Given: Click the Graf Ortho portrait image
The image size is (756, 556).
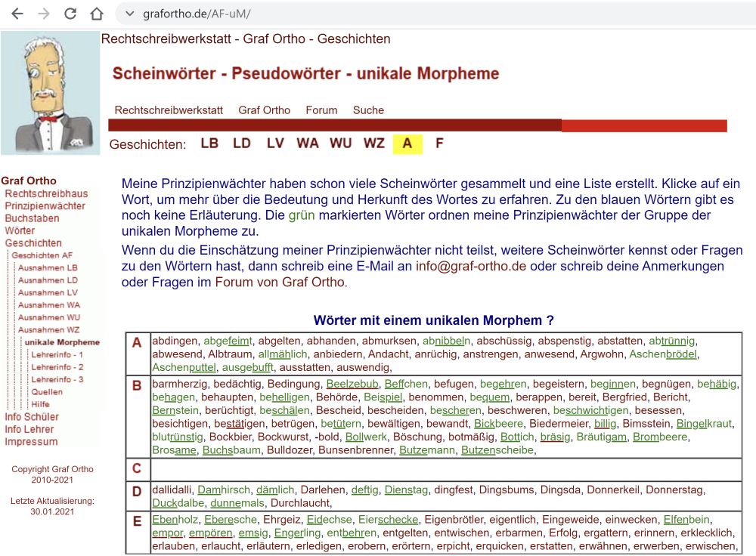Looking at the screenshot, I should (50, 92).
